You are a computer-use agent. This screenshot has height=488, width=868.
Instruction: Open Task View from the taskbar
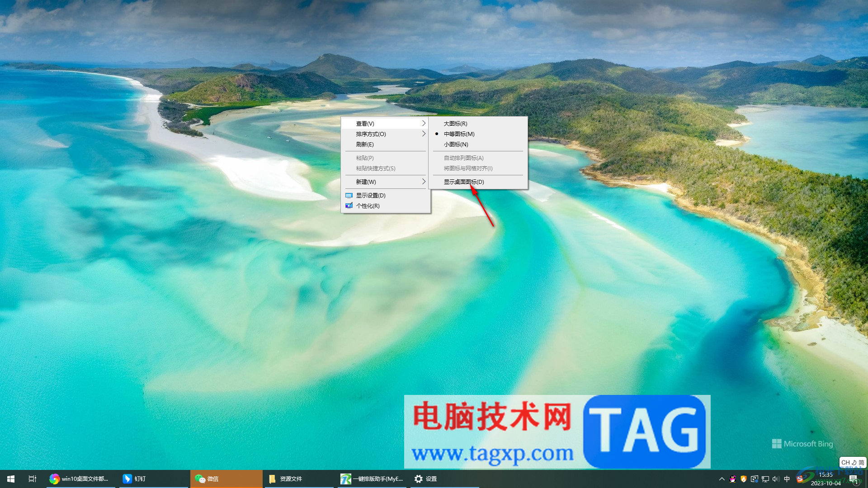32,479
